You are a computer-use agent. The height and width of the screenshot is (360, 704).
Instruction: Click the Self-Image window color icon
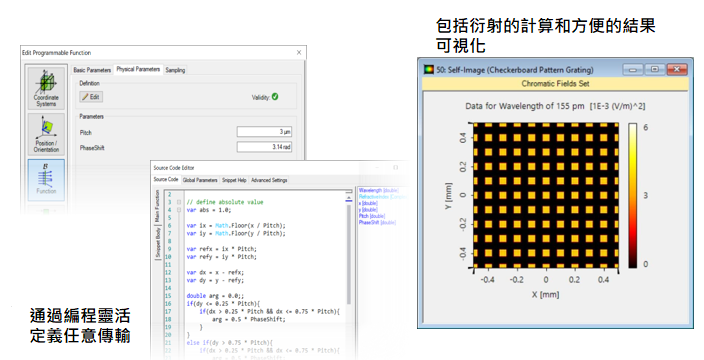429,70
